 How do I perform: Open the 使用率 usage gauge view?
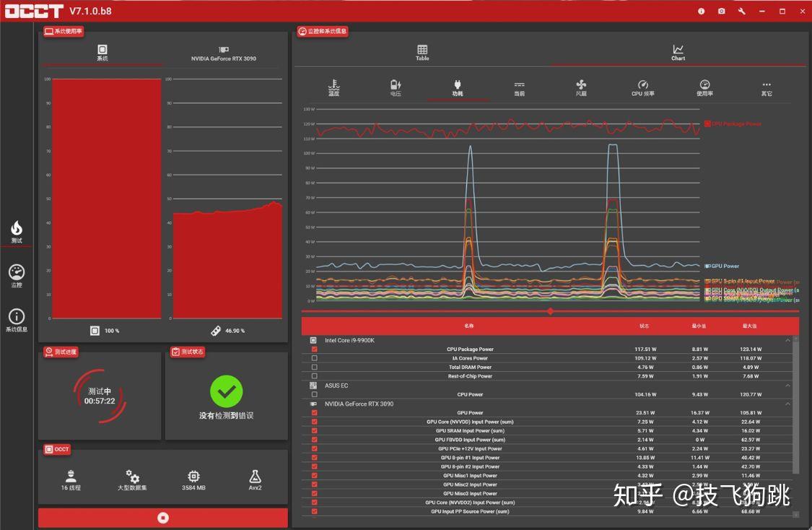pyautogui.click(x=704, y=88)
